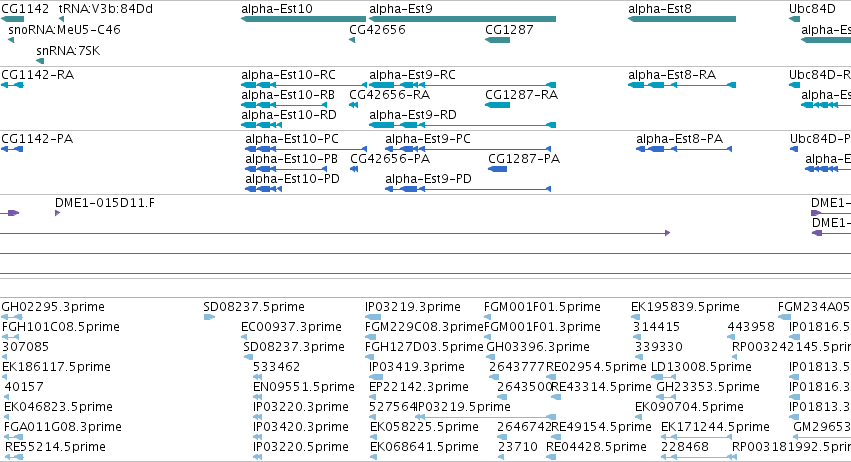851x462 pixels.
Task: Select protein alpha-Est10-PB
Action: click(x=286, y=169)
